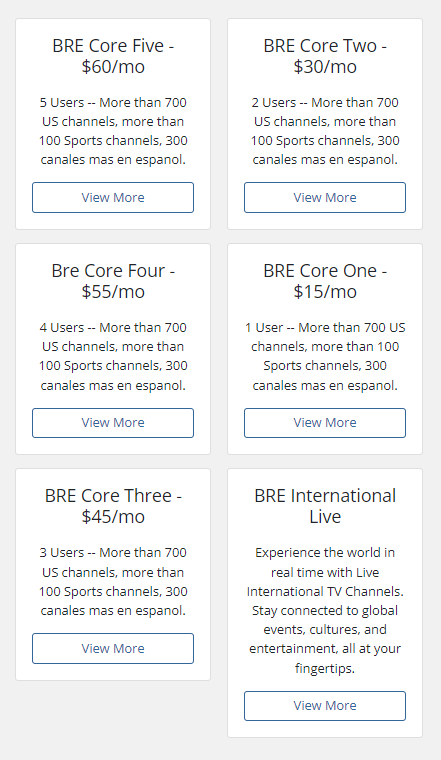Open the BRE Core One - $15/mo title

(325, 281)
